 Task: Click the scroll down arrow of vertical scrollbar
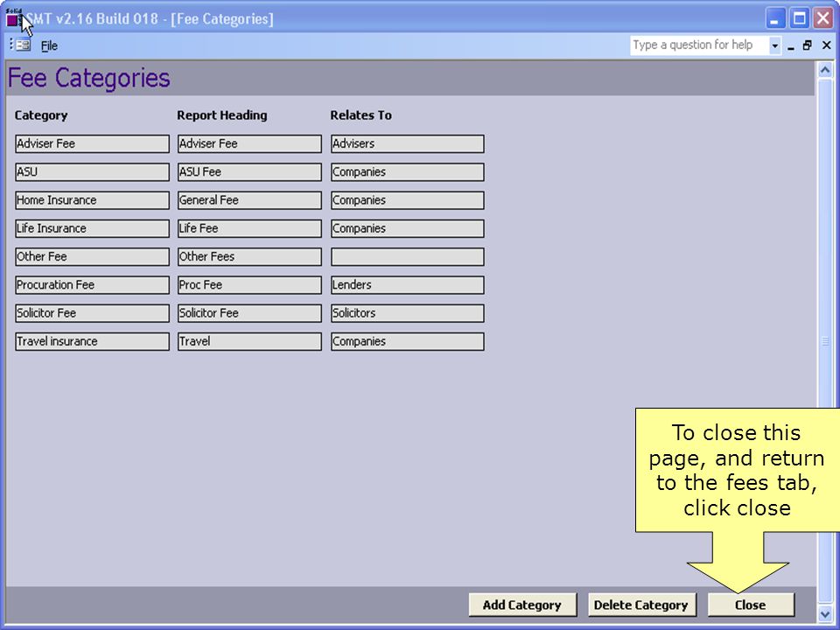[825, 613]
